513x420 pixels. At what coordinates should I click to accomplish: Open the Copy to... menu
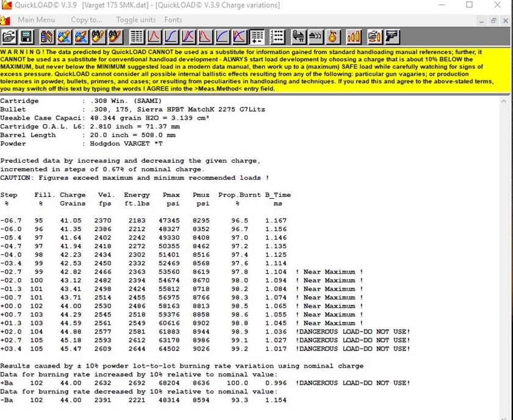pyautogui.click(x=87, y=20)
